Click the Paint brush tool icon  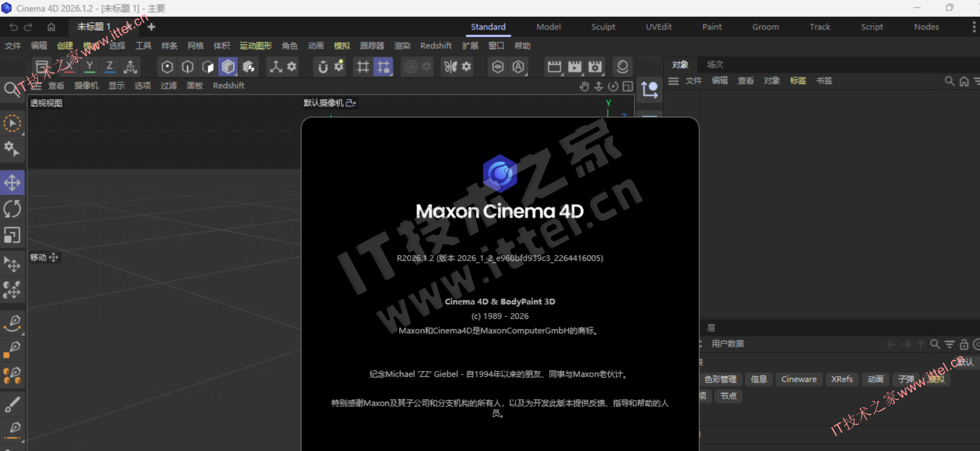coord(12,404)
